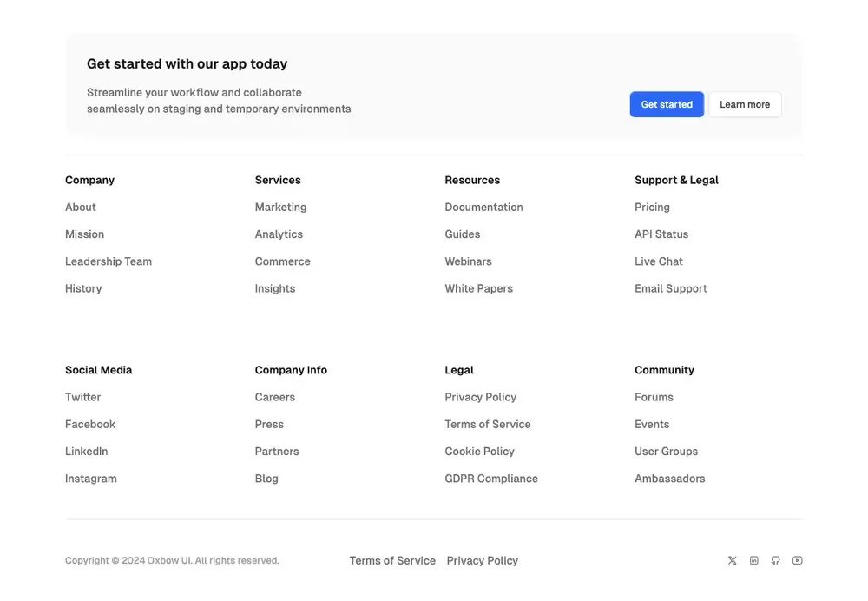The width and height of the screenshot is (868, 601).
Task: Open the Instagram link under Social Media
Action: click(90, 478)
